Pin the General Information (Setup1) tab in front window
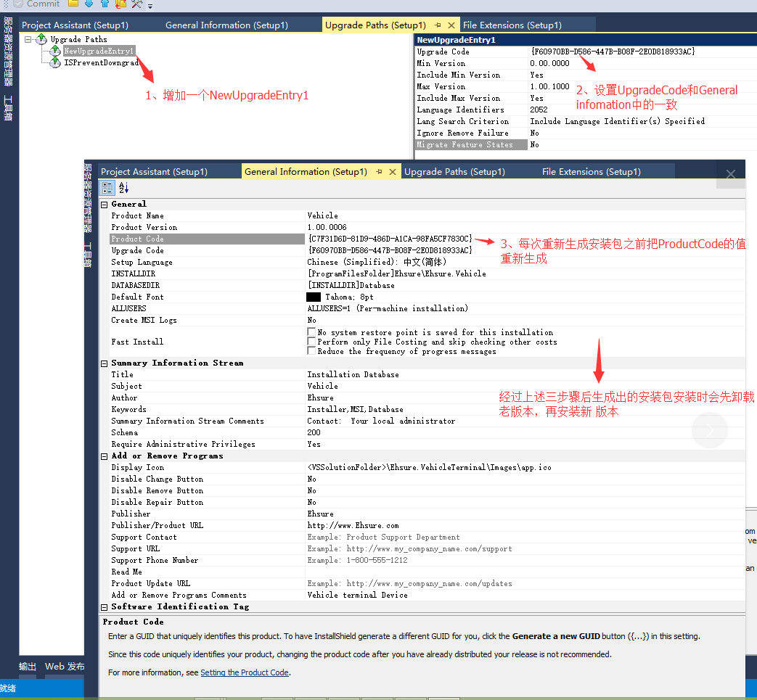757x700 pixels. [379, 172]
